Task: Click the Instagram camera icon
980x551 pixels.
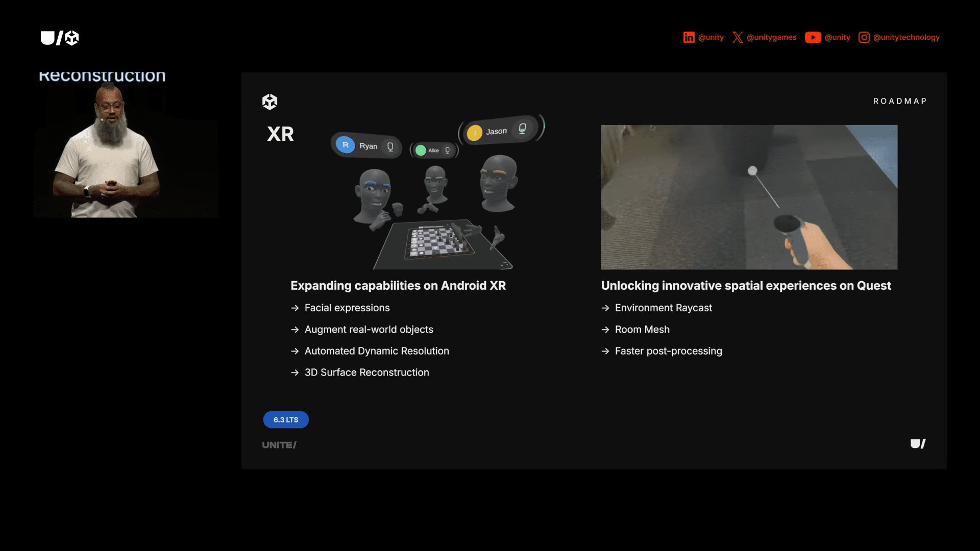Action: [864, 37]
